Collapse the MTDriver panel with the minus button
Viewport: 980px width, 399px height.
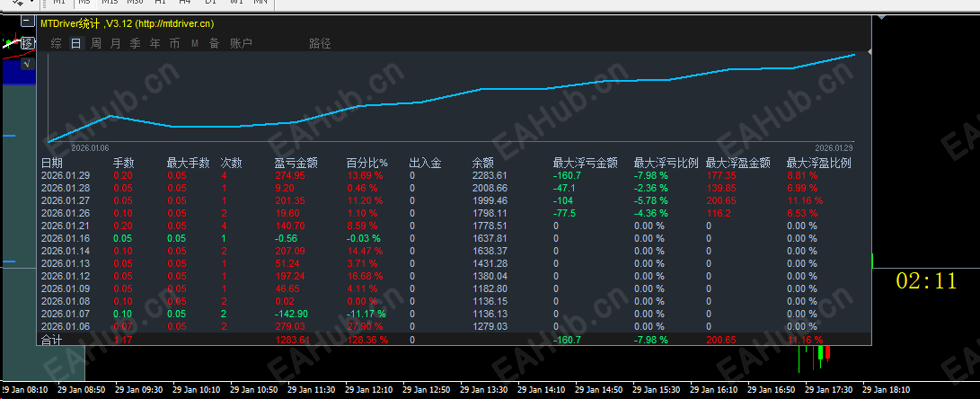[x=28, y=22]
